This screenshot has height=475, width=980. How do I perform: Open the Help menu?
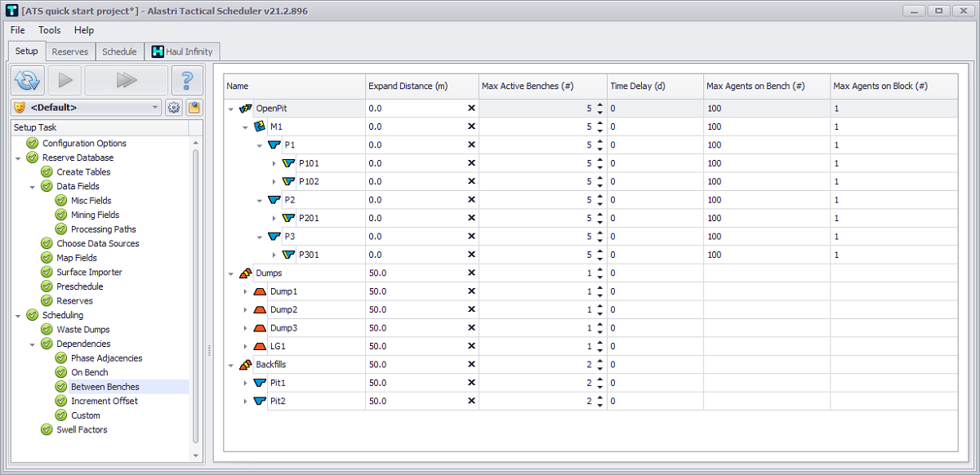coord(84,30)
